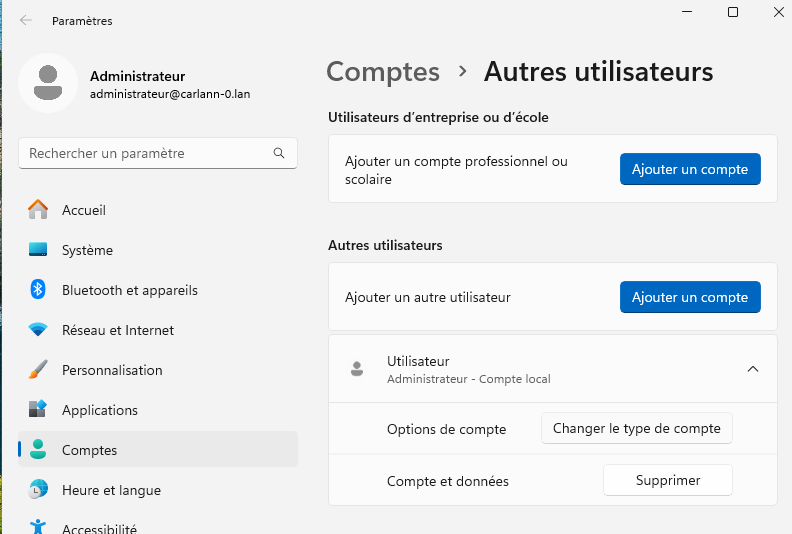Click the Comptes person icon
This screenshot has height=534, width=792.
[x=38, y=449]
